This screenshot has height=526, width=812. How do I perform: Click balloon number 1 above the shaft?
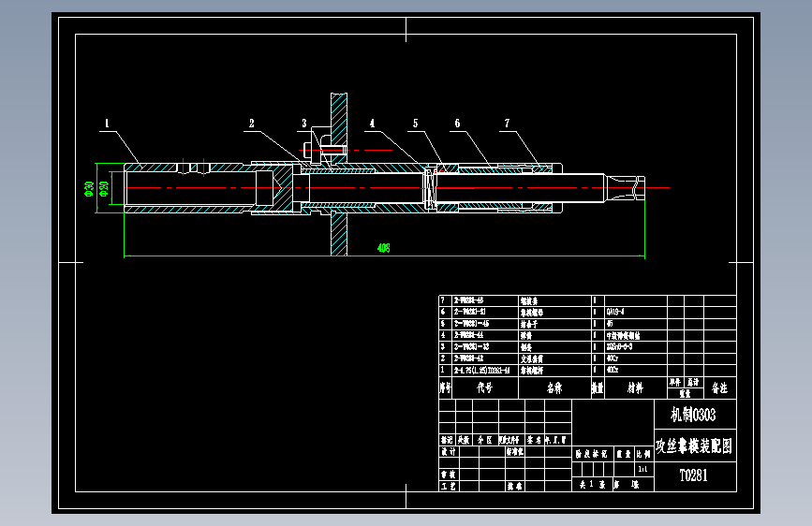click(x=107, y=124)
